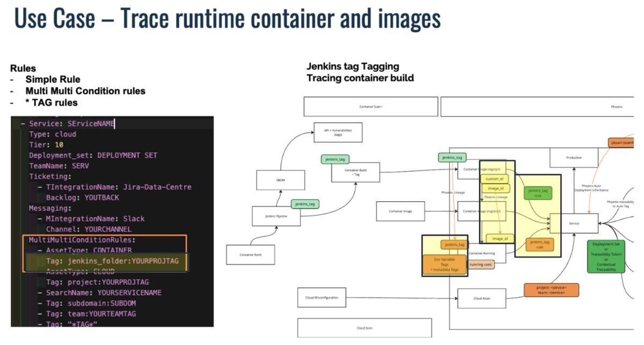The width and height of the screenshot is (644, 345).
Task: Click the running cont label
Action: 481,265
